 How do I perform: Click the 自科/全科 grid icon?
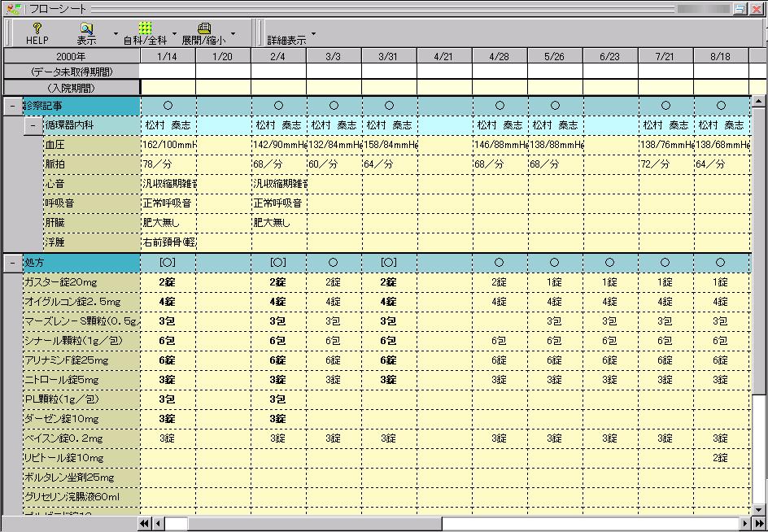145,28
